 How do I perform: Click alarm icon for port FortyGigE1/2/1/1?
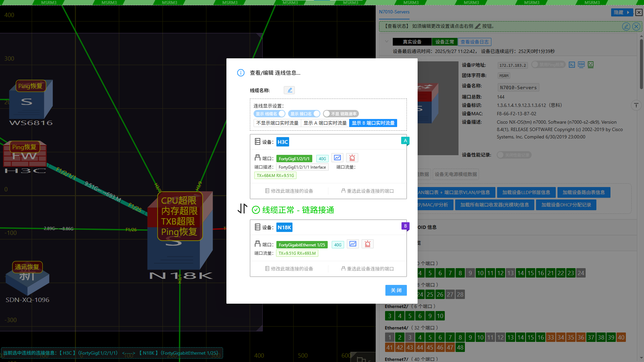352,158
